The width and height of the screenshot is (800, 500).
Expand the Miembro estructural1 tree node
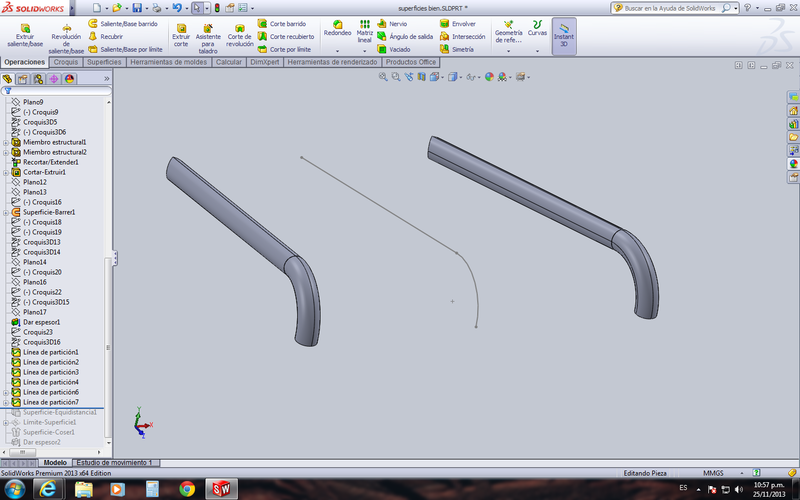coord(6,142)
